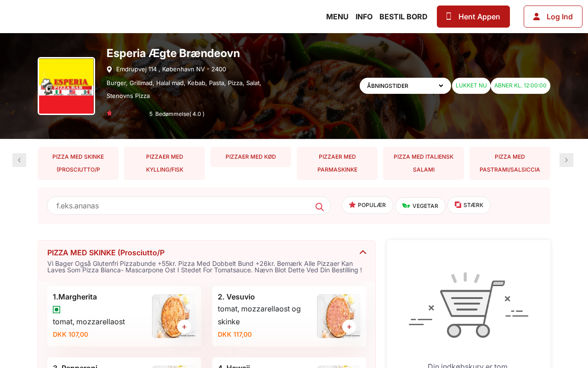Viewport: 588px width, 368px height.
Task: Click the location pin icon by address
Action: click(109, 69)
